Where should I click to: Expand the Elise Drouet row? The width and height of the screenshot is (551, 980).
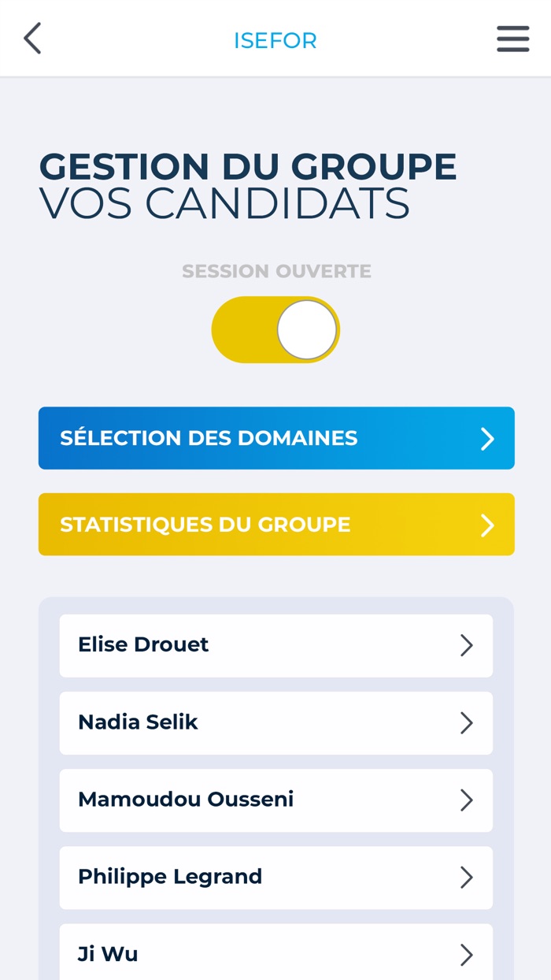coord(275,645)
